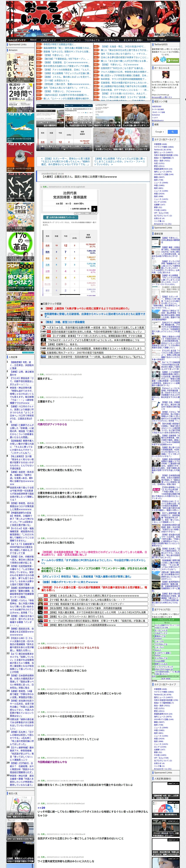
Task: Click 中東情勢 (648) category link
Action: point(160,144)
